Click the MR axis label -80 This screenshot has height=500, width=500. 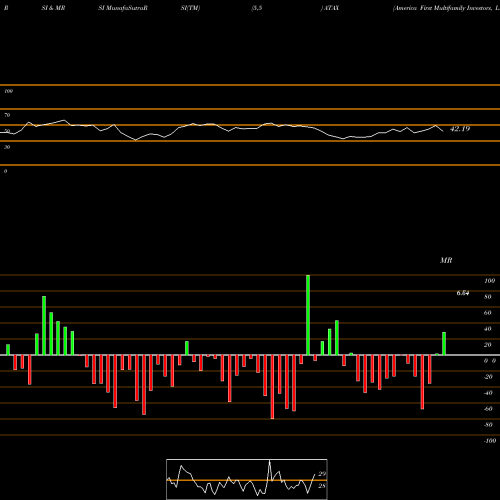point(488,425)
